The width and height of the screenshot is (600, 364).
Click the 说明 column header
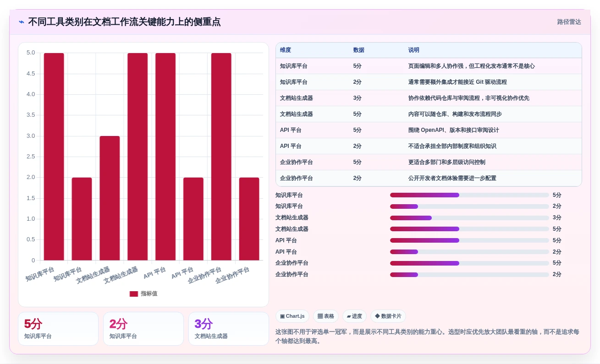pos(414,50)
